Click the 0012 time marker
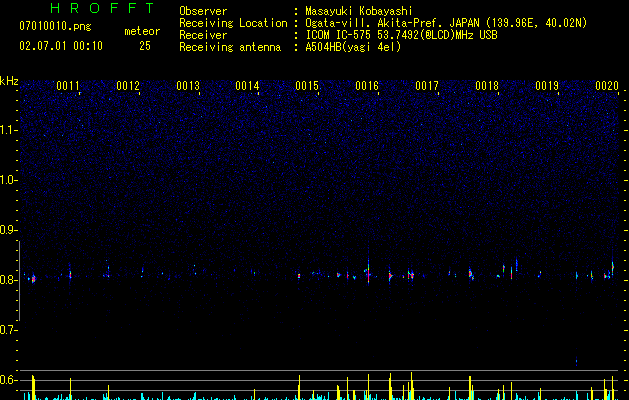629x400 pixels. click(128, 86)
